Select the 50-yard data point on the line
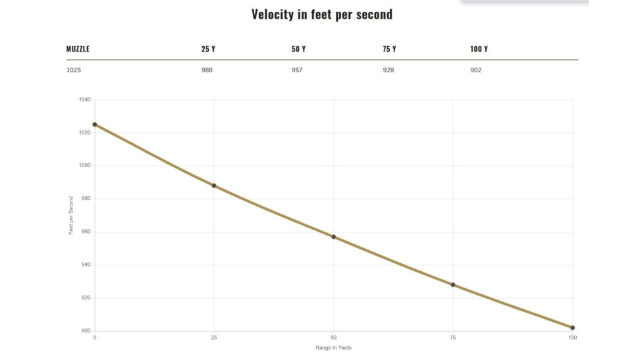The image size is (644, 362). (x=334, y=237)
